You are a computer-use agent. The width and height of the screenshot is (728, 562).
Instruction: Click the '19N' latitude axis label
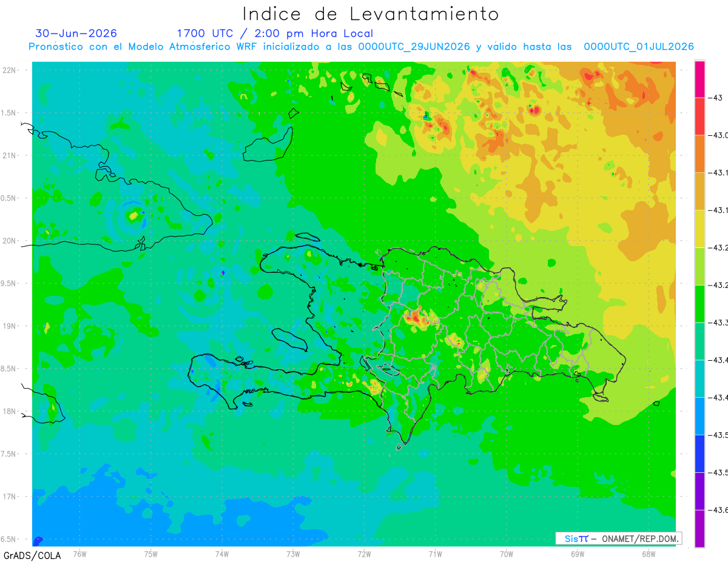click(x=10, y=326)
